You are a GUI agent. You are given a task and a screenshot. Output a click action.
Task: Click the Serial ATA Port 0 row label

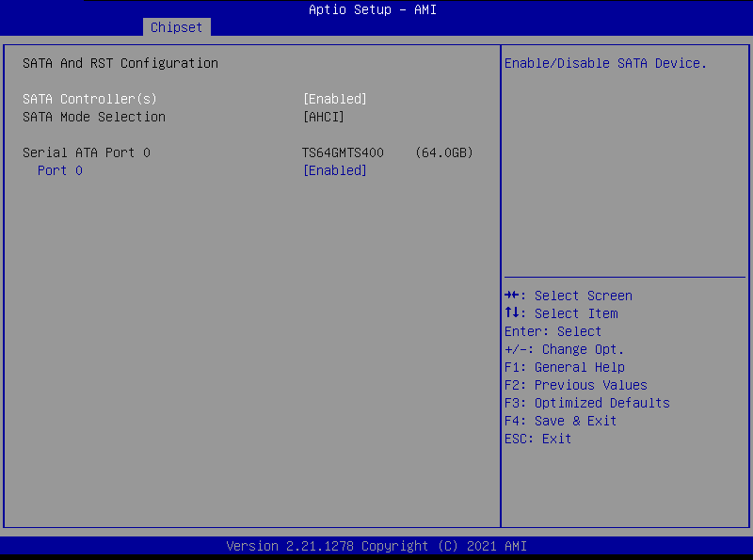pyautogui.click(x=87, y=152)
